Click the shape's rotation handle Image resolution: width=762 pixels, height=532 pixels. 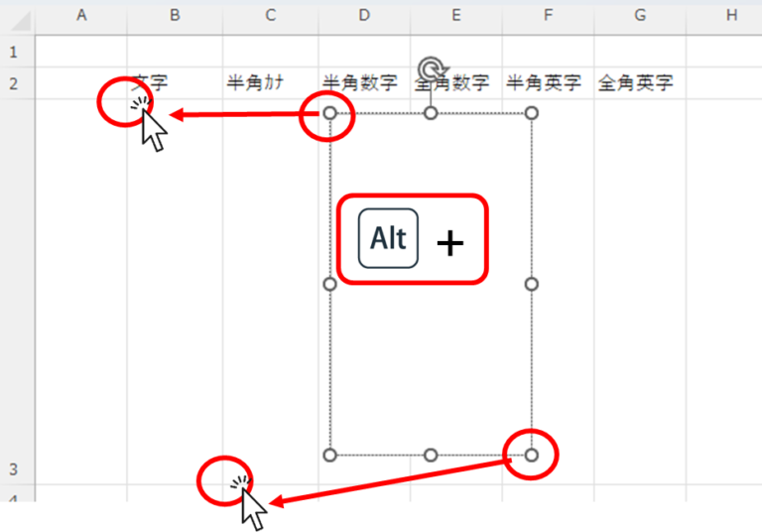(x=431, y=69)
